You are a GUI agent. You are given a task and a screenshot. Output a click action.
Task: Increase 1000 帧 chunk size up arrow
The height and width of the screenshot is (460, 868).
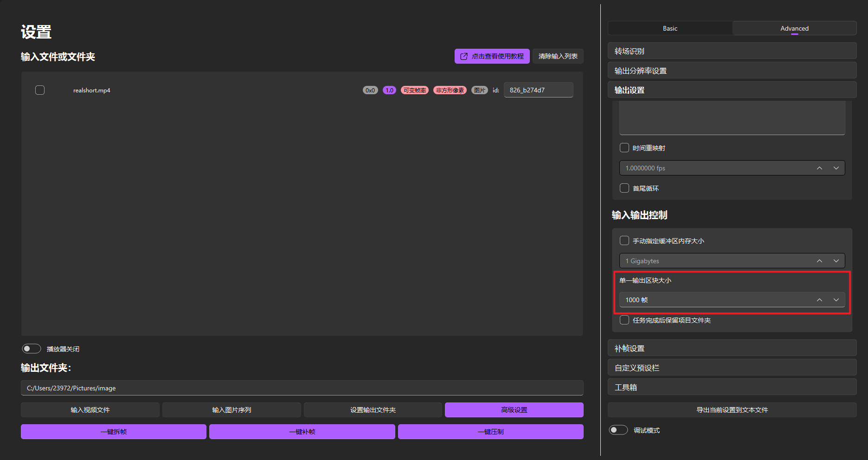(819, 300)
